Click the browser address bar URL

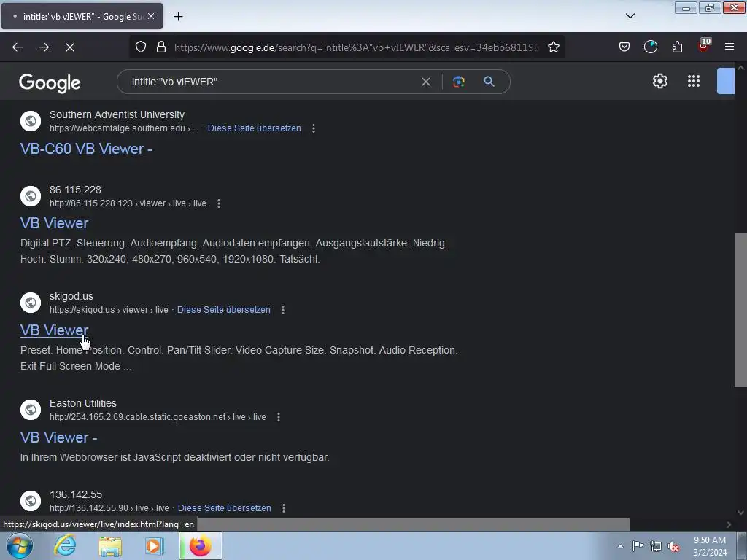(356, 47)
